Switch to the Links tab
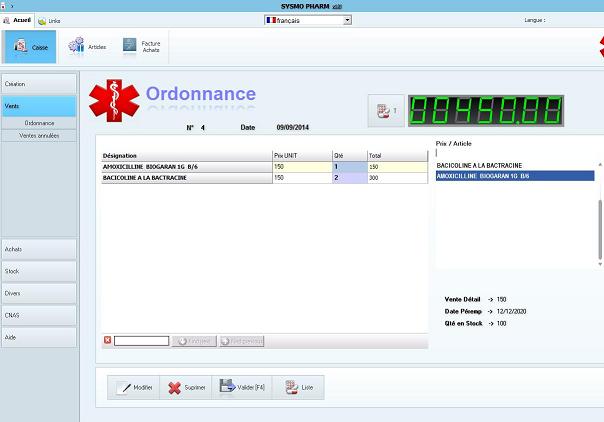 click(x=50, y=20)
